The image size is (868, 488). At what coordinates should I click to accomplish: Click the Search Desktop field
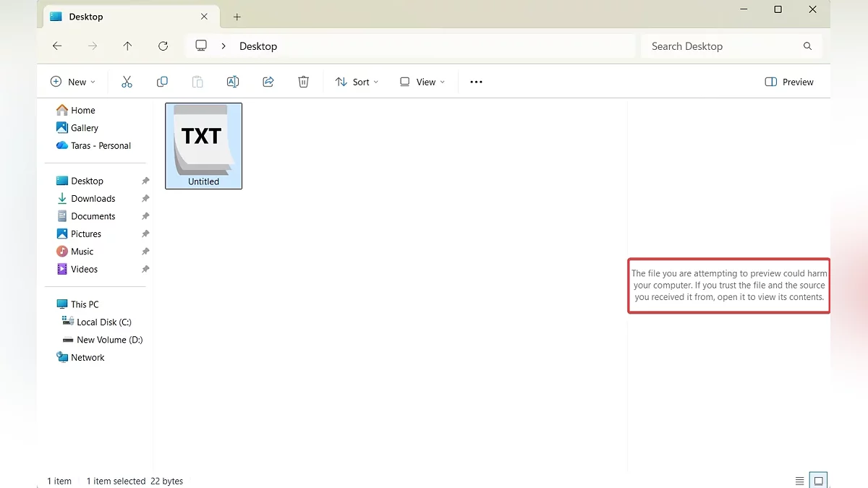(x=731, y=46)
